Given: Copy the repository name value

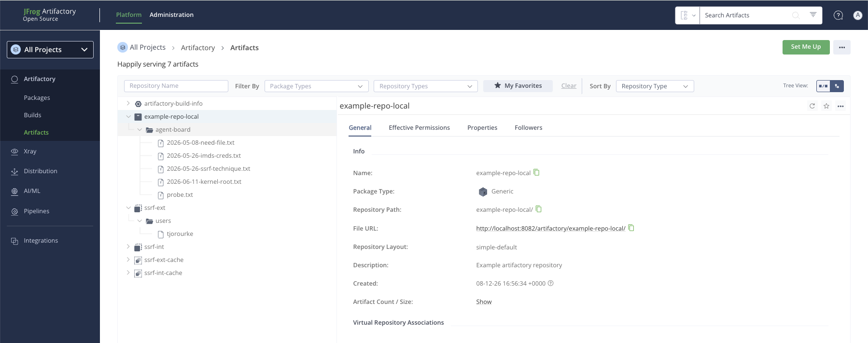Looking at the screenshot, I should tap(536, 173).
